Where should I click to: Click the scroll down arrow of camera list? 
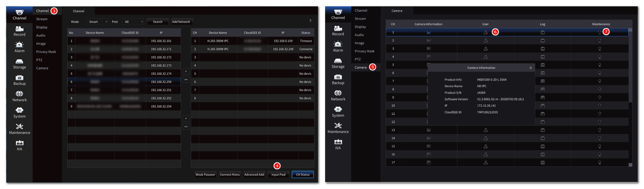click(x=630, y=165)
